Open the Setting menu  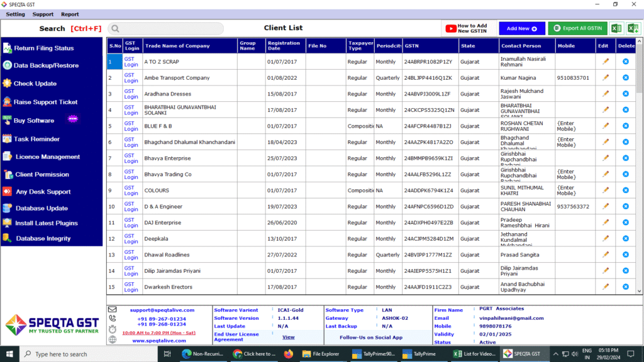tap(15, 14)
